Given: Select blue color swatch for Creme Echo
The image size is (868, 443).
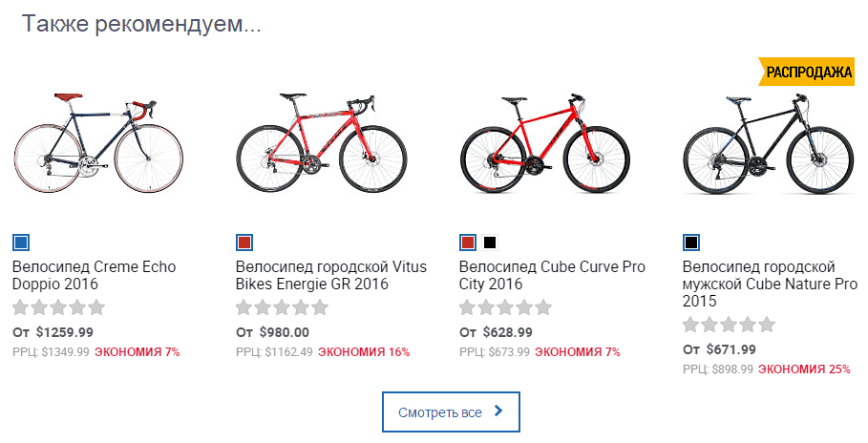Looking at the screenshot, I should point(21,242).
